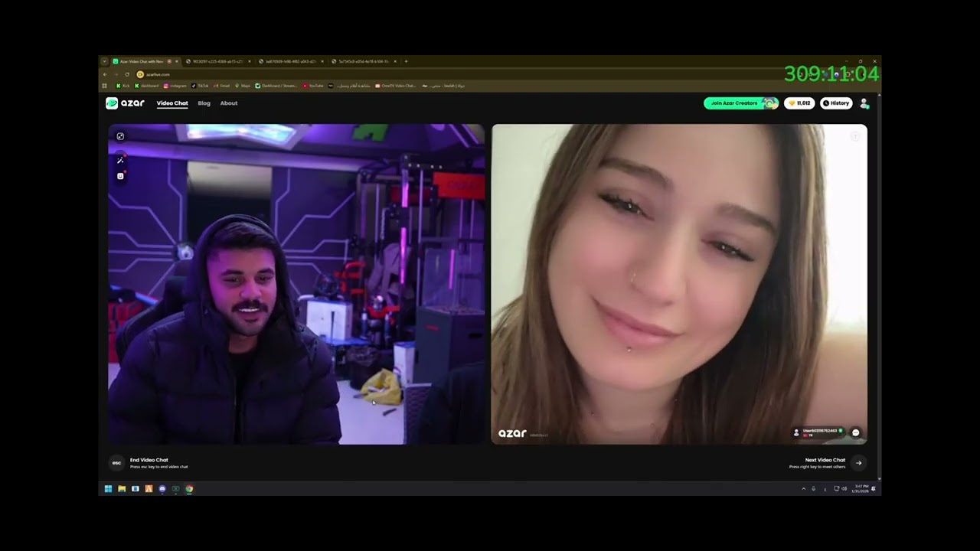Screen dimensions: 980x551
Task: Switch to the third browser tab
Action: [x=290, y=61]
